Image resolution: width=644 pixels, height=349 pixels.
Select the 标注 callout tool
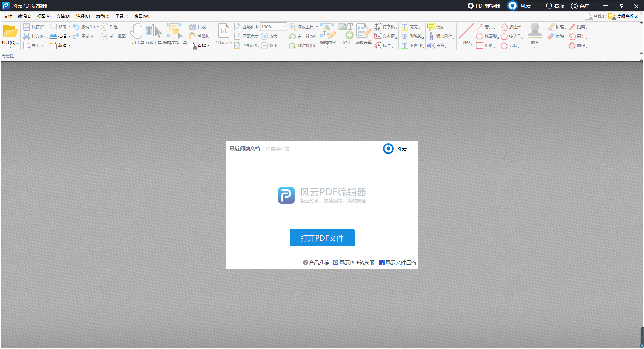[384, 46]
